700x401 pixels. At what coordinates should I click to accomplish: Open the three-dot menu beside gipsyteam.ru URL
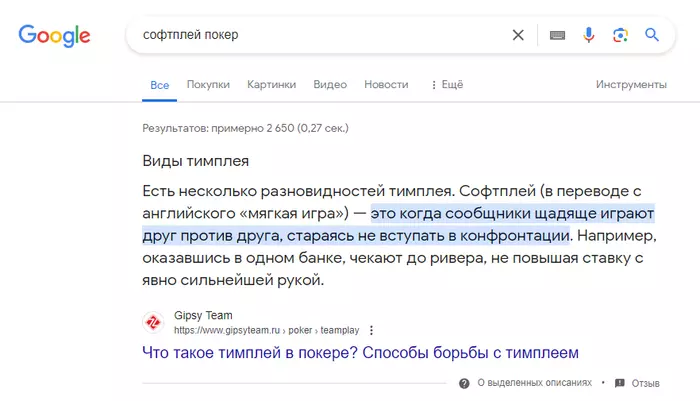[x=372, y=329]
